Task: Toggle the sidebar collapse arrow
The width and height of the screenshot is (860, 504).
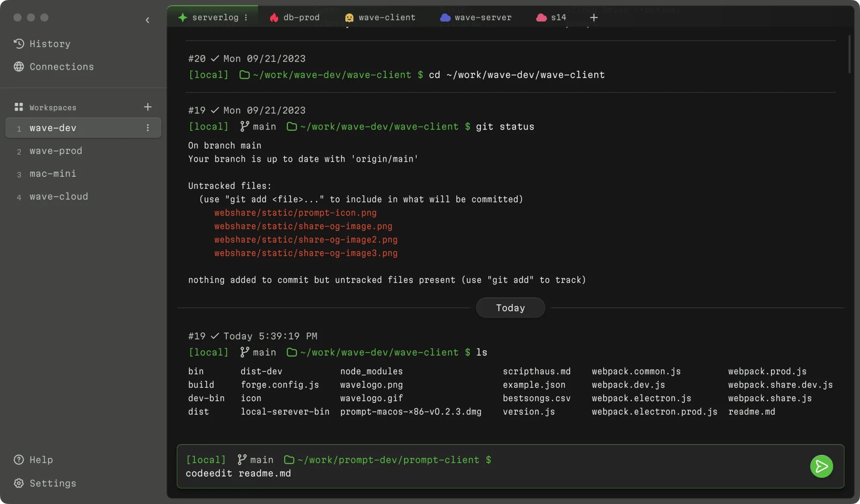Action: click(147, 20)
